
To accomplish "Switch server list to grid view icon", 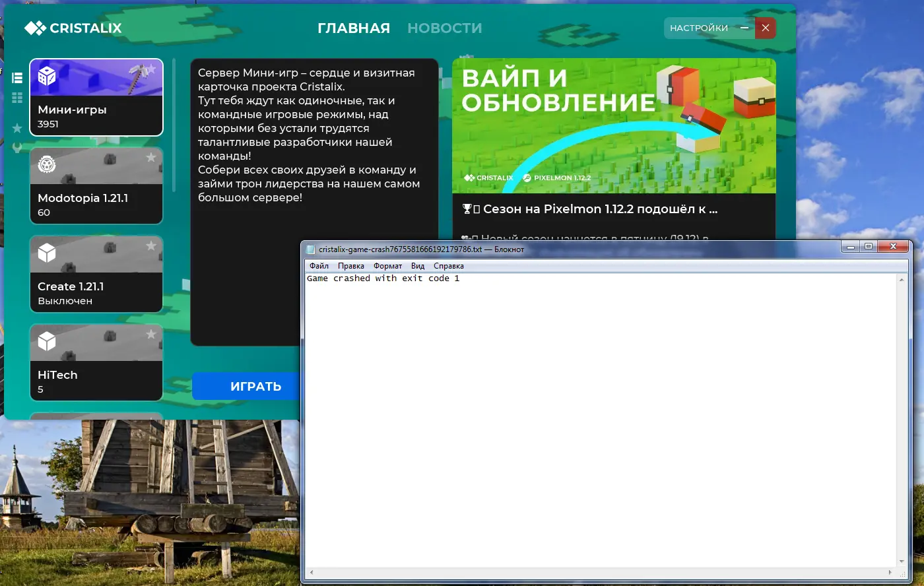I will pyautogui.click(x=17, y=98).
